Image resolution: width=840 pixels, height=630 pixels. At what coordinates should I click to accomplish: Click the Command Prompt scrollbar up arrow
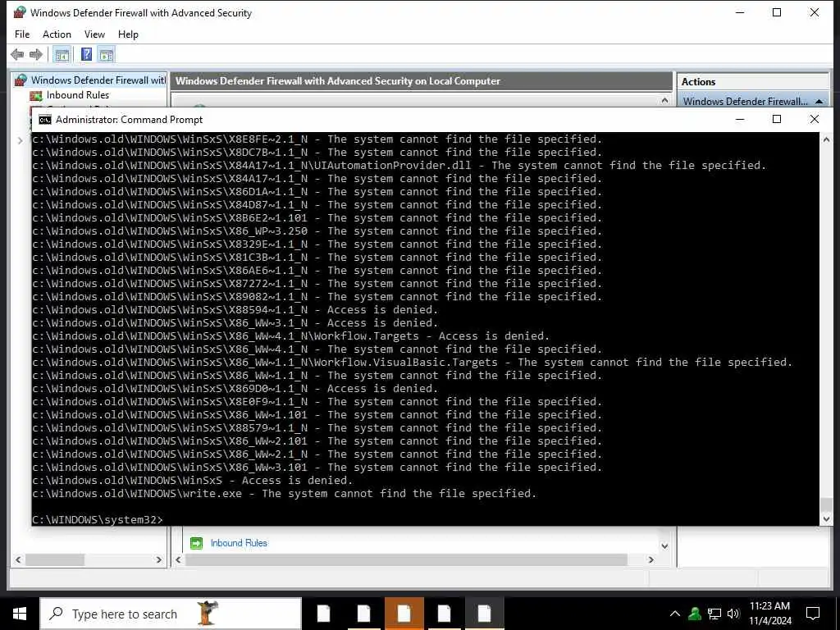(x=826, y=139)
